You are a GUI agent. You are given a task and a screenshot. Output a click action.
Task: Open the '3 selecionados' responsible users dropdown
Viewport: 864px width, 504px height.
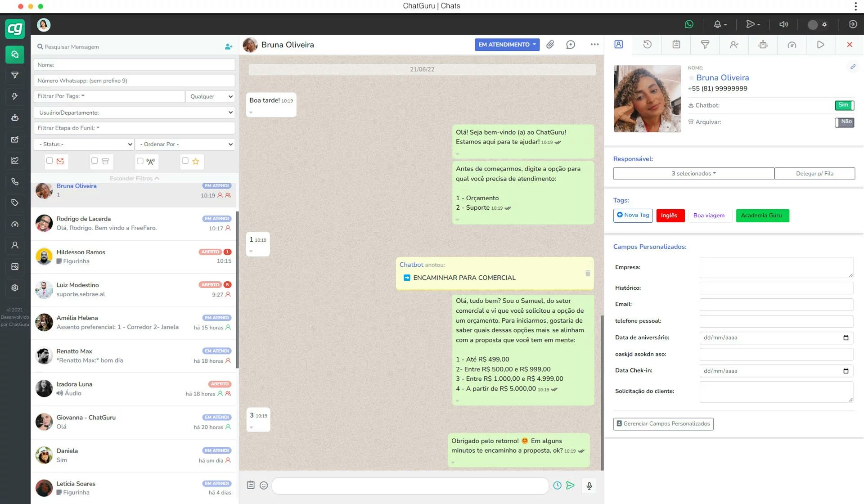click(x=693, y=173)
